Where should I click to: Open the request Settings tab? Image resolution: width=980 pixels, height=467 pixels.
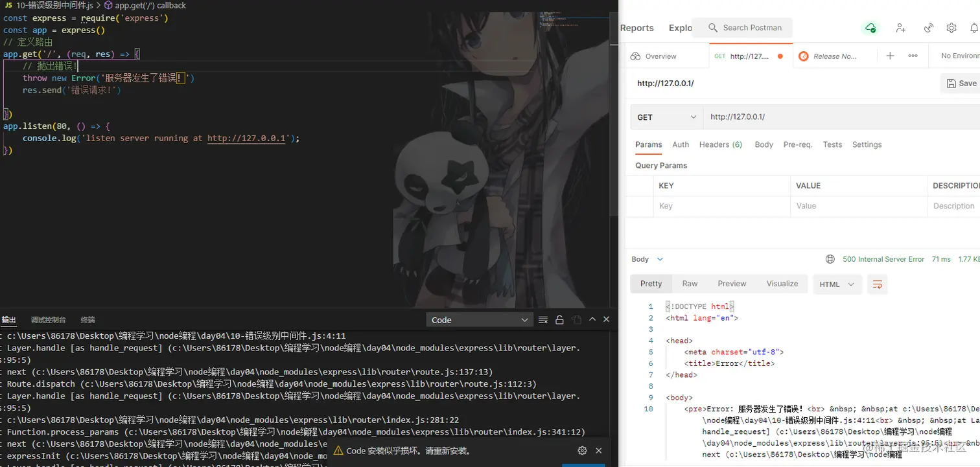(x=867, y=144)
